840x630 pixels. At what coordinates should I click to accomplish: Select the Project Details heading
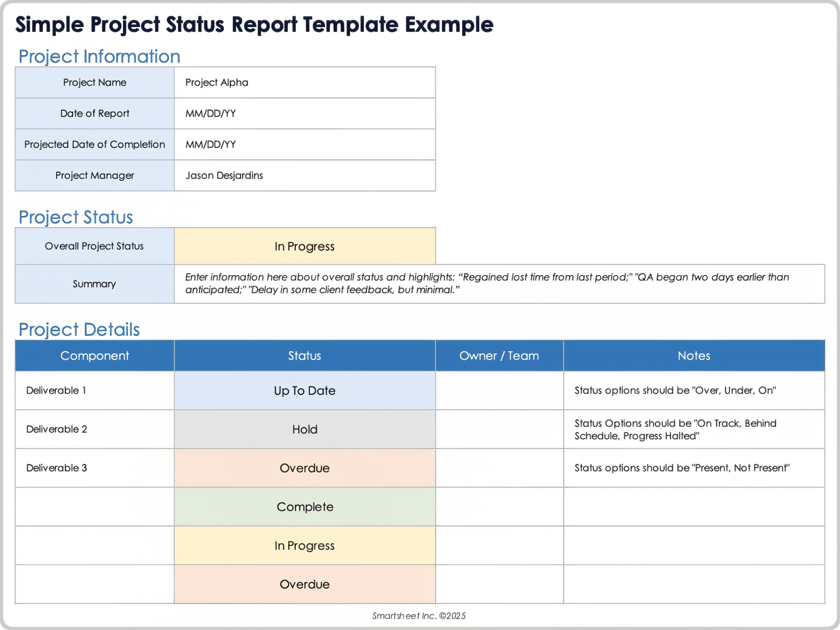click(79, 329)
